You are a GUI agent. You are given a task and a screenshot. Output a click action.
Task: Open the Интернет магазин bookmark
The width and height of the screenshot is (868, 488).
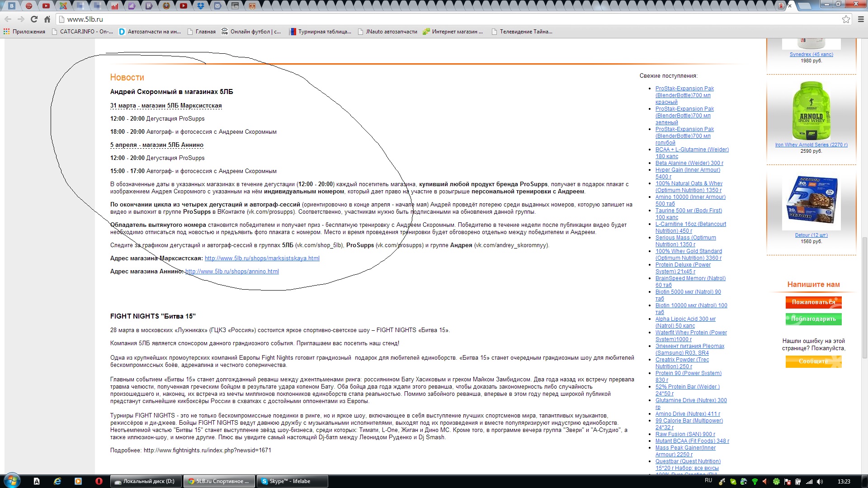pyautogui.click(x=453, y=32)
